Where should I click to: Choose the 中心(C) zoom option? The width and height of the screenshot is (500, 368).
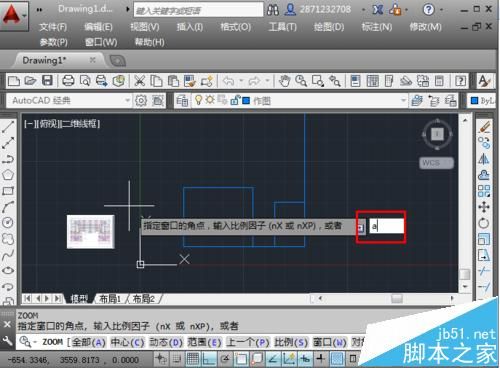click(127, 342)
